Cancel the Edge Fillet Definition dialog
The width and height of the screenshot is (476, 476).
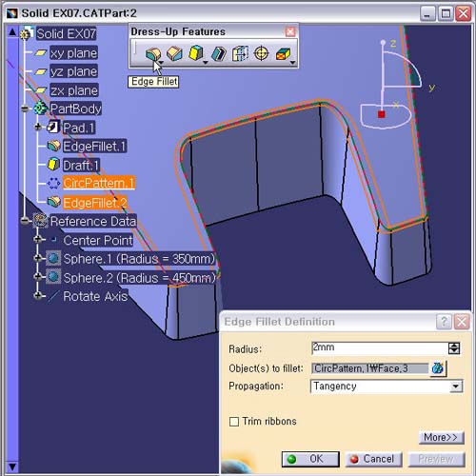(373, 459)
